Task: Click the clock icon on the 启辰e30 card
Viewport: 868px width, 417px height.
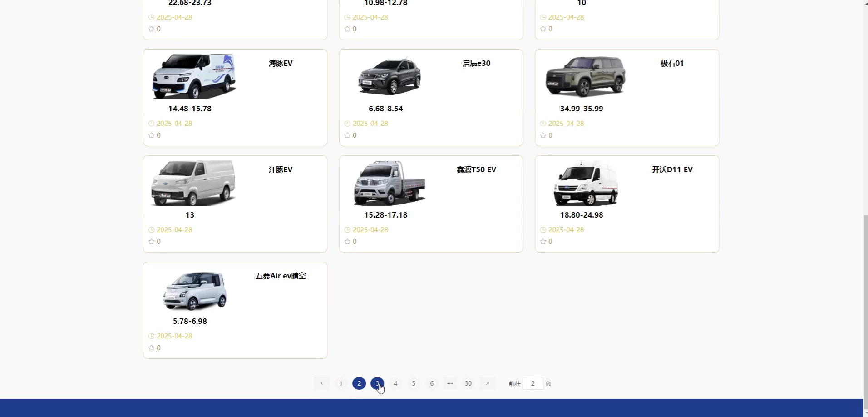Action: pyautogui.click(x=347, y=124)
